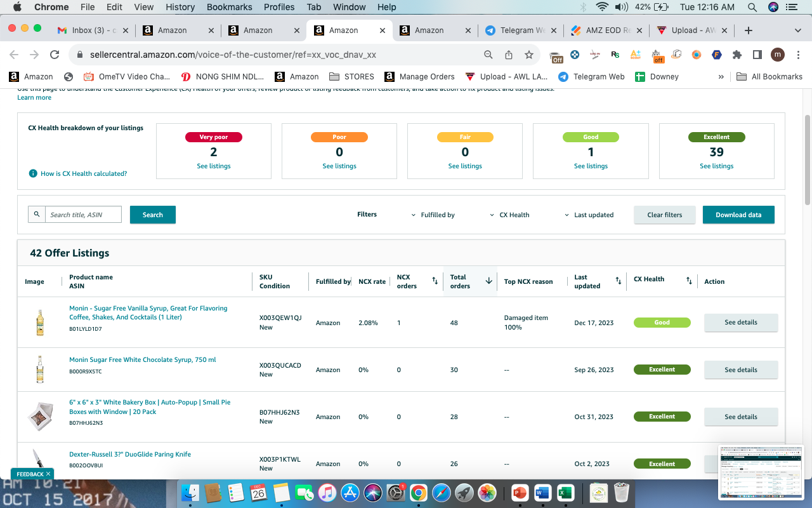Click the info icon beside CX Health calculated
The image size is (812, 508).
[x=33, y=173]
